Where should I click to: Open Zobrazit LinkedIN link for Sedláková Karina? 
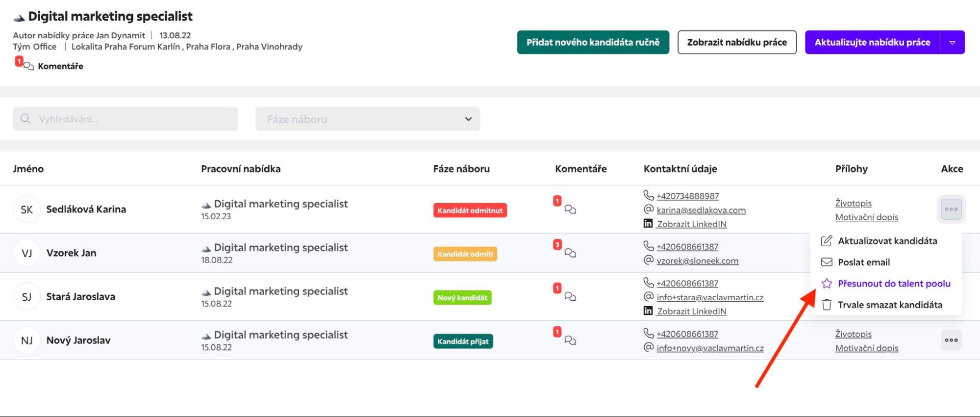pos(691,224)
